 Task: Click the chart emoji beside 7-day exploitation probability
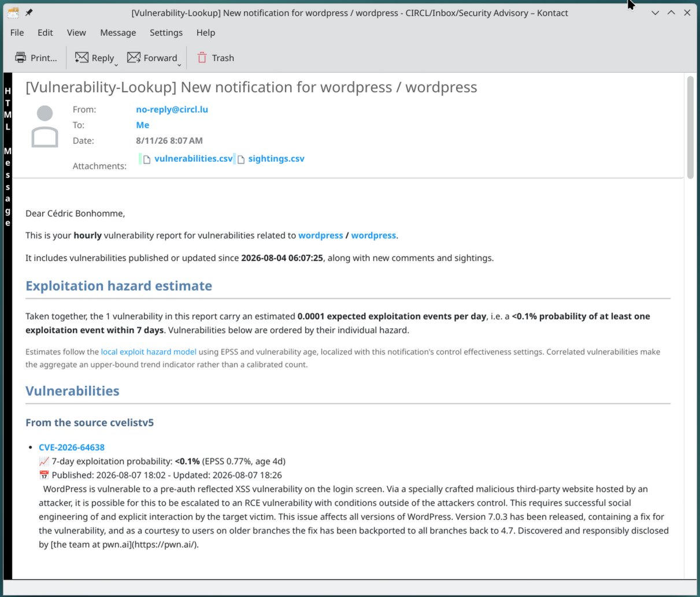tap(44, 461)
